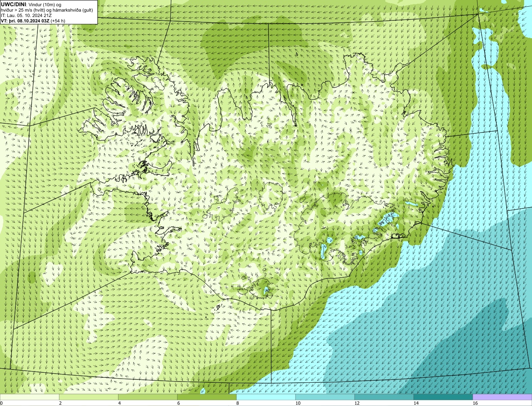Click the 'IT: Lau. 05. 10. 2024 21Z' line
Screen dimensions: 532x406
click(x=26, y=15)
